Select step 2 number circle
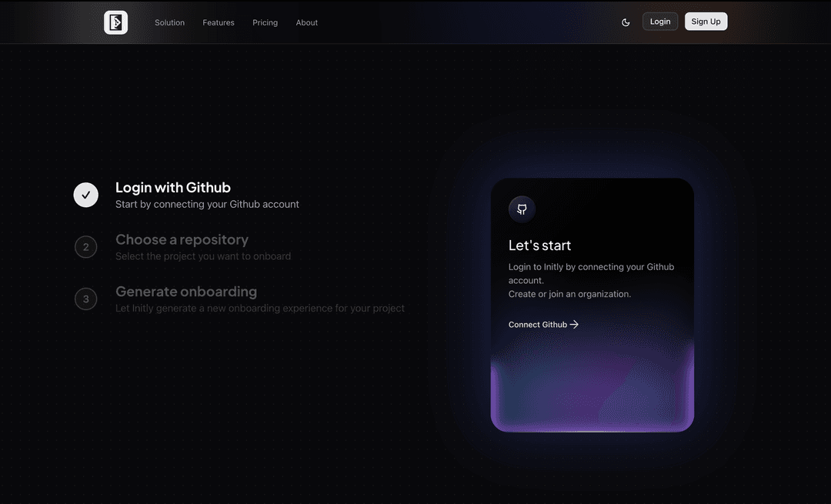831x504 pixels. point(86,247)
